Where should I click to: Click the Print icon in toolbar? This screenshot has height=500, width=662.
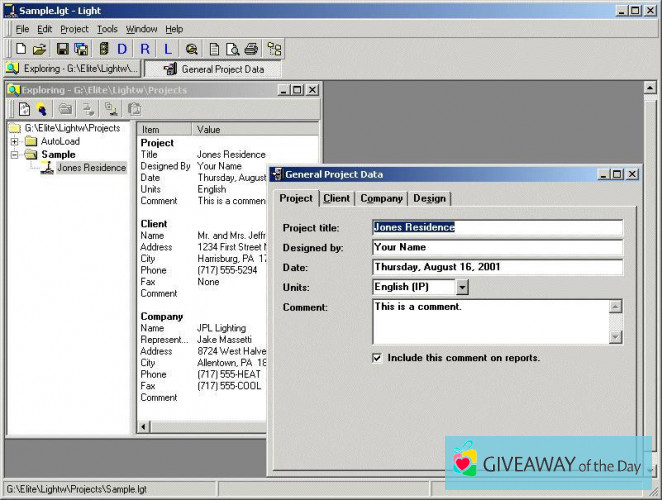pos(251,49)
